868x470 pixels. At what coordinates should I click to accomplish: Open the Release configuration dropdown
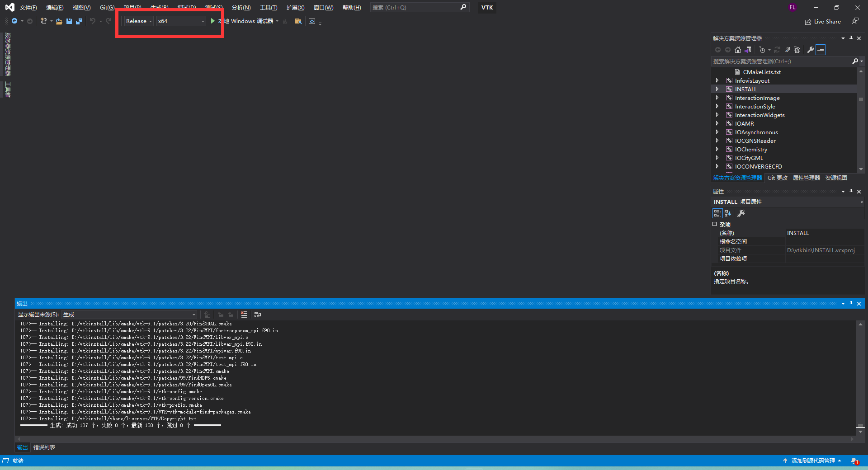coord(150,21)
